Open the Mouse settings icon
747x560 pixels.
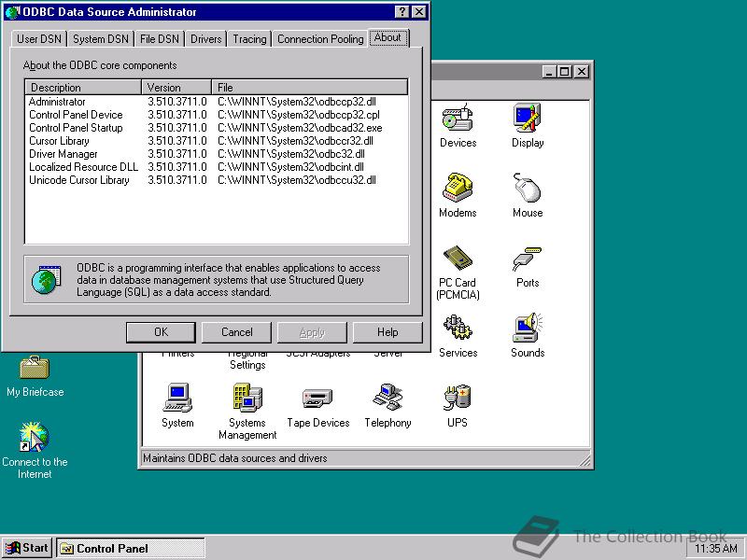pyautogui.click(x=528, y=189)
